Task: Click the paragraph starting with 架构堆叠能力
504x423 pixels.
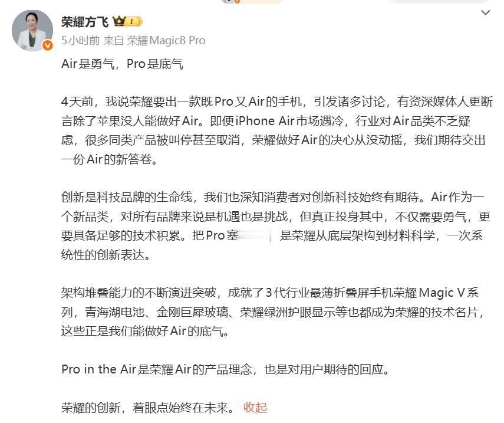Action: coord(273,311)
